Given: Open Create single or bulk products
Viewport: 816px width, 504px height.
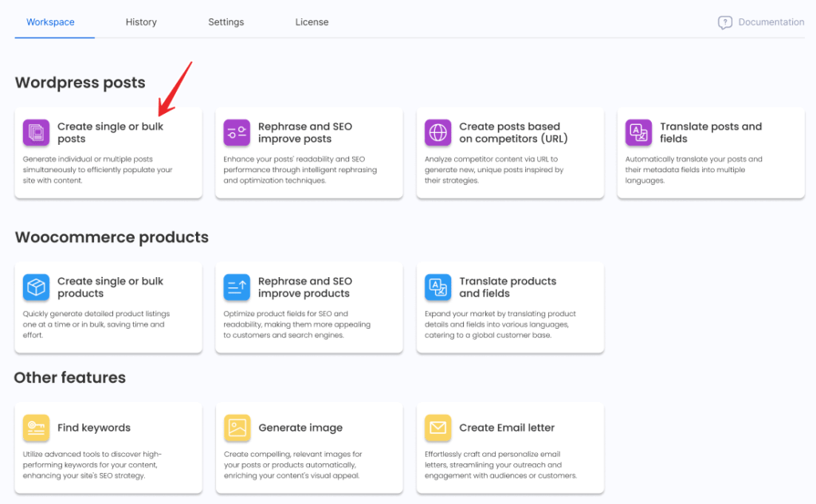Looking at the screenshot, I should 108,307.
